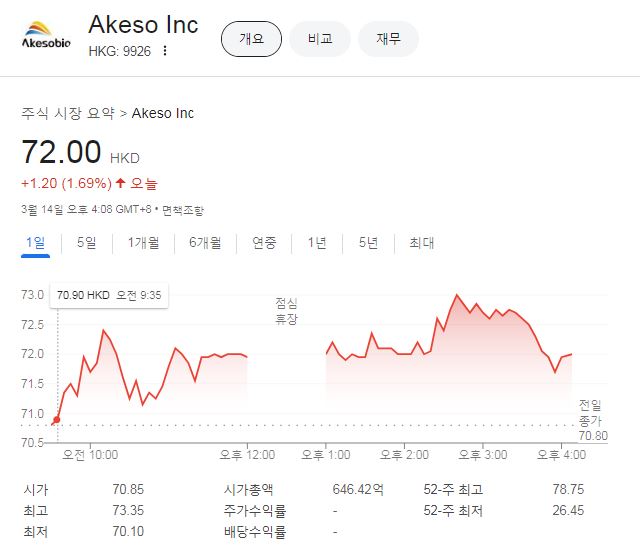The width and height of the screenshot is (640, 554).
Task: Open the 비교 compare view
Action: [320, 39]
